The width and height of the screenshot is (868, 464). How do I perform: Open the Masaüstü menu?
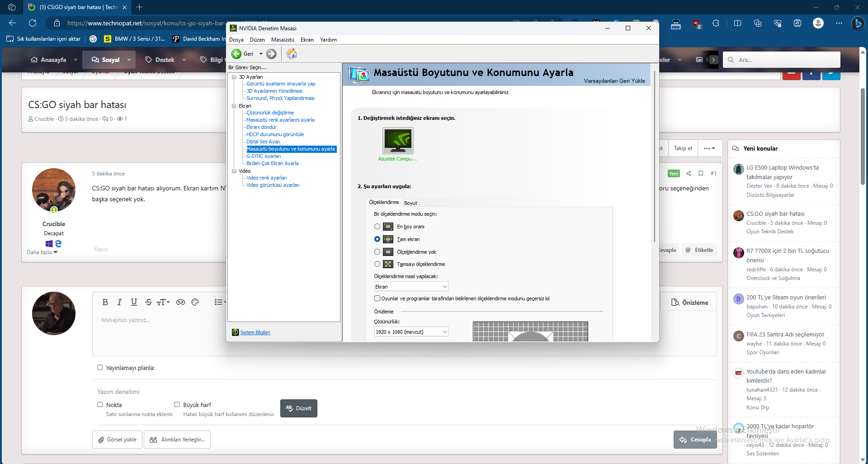click(x=283, y=40)
